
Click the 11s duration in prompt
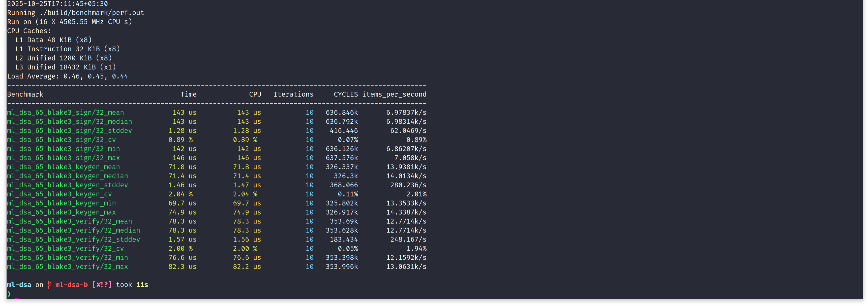coord(142,285)
